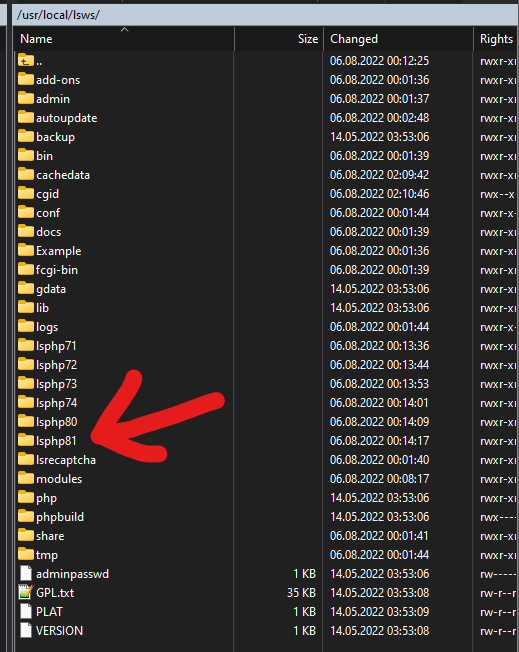Click the 35 KB size of GPL.txt
Screen dimensions: 519x652
[x=301, y=593]
